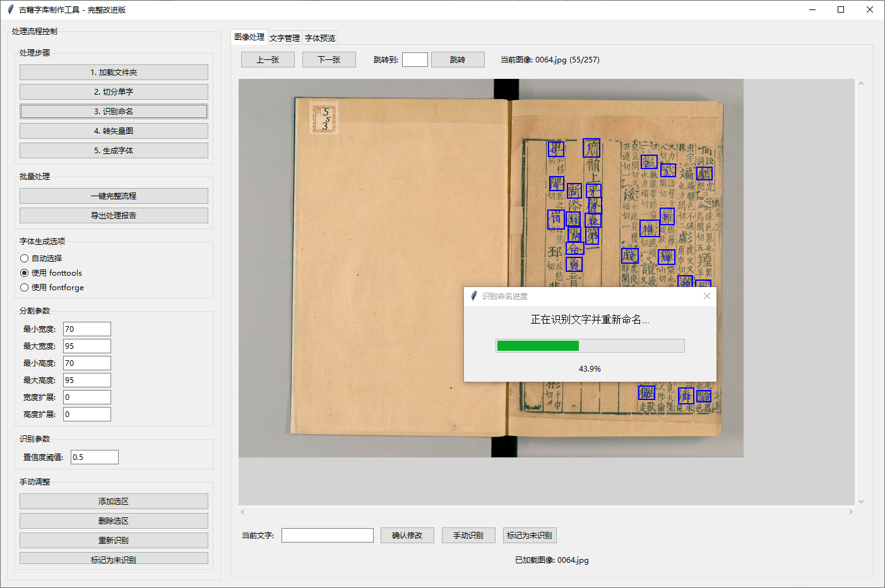Click the 识别命名 progress bar

coord(590,345)
